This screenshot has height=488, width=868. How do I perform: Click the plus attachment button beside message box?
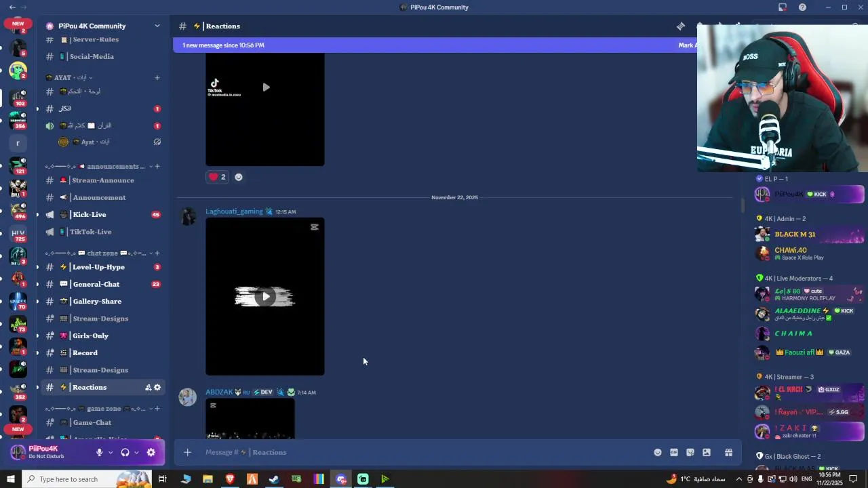pos(187,452)
